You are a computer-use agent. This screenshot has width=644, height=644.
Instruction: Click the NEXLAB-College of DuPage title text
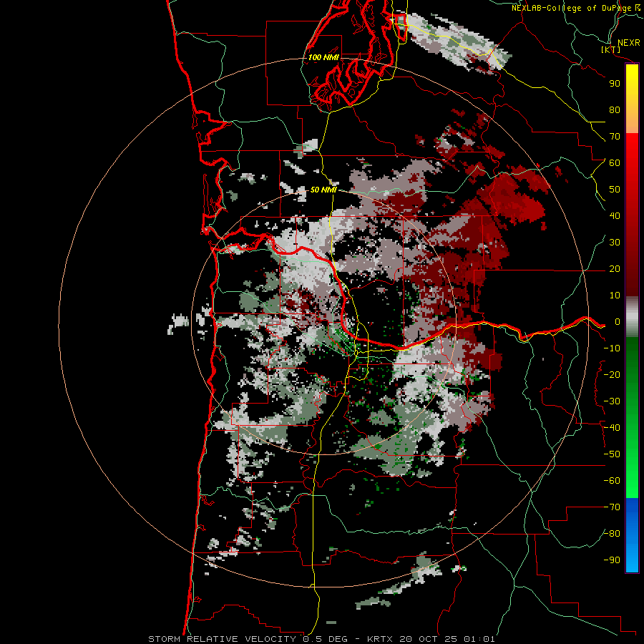pos(575,8)
